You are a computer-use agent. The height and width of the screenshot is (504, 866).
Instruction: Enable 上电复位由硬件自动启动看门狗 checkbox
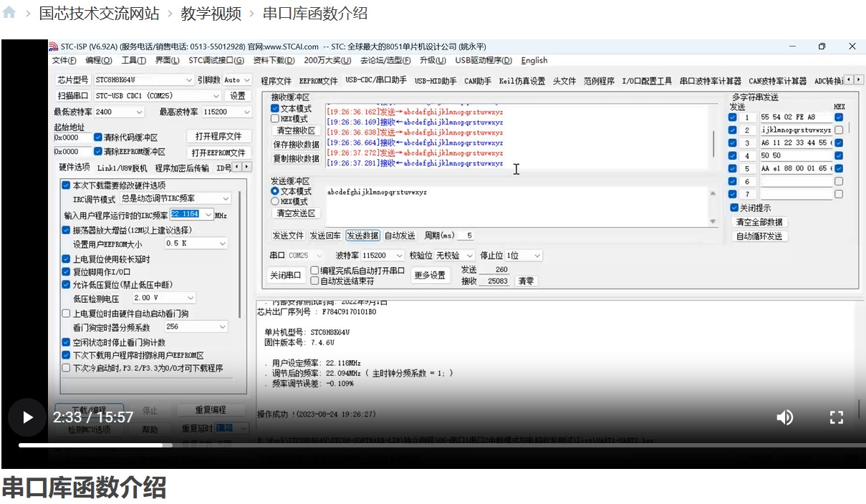(x=66, y=314)
